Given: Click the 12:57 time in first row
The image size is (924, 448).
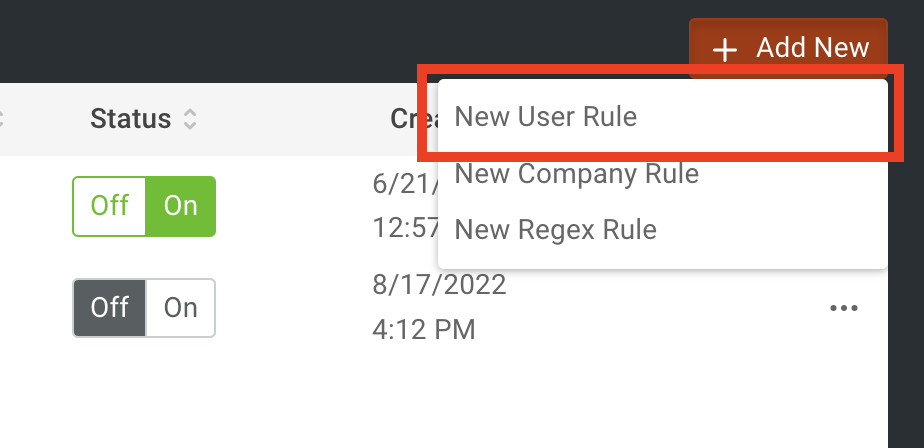Looking at the screenshot, I should click(x=405, y=228).
